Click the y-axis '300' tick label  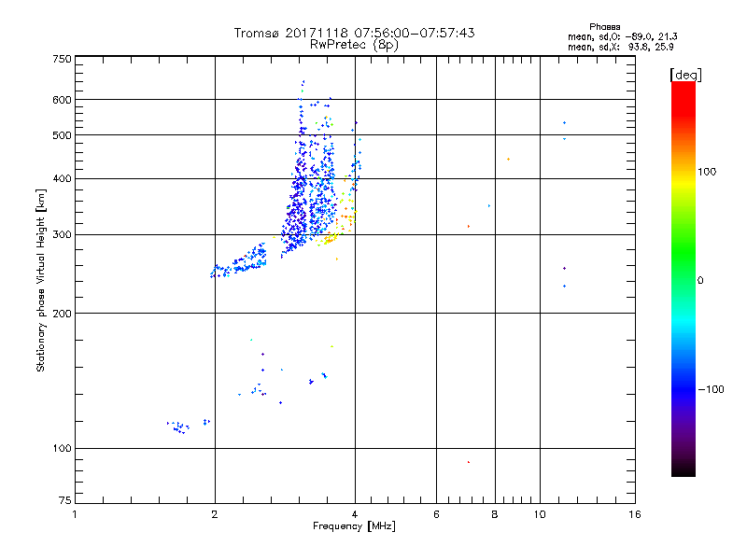(x=63, y=235)
